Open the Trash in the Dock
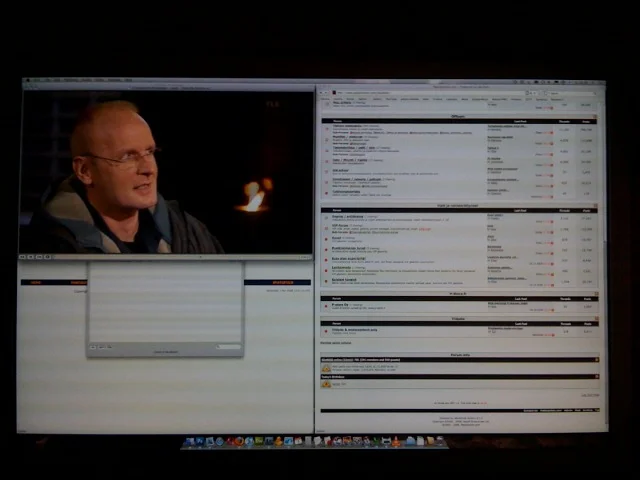Screen dimensions: 640x480 coord(442,441)
